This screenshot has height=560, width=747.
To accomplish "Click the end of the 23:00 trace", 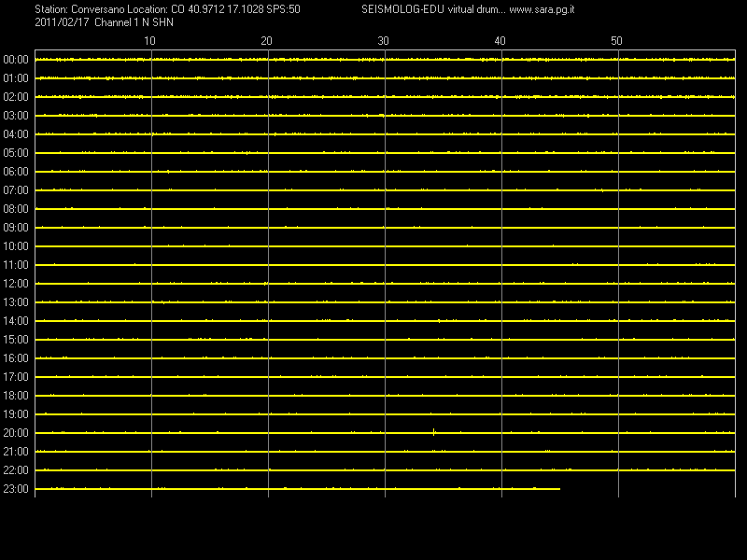I will [559, 489].
